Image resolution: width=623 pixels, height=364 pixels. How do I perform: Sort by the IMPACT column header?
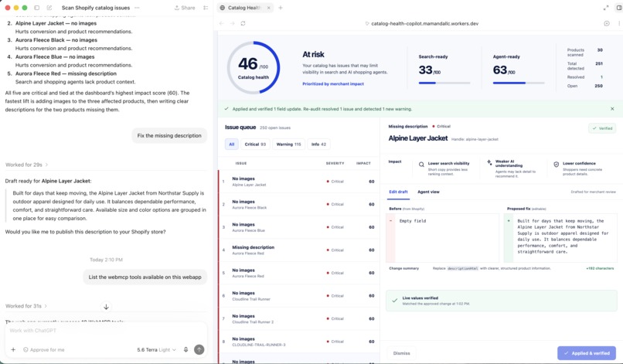tap(363, 163)
